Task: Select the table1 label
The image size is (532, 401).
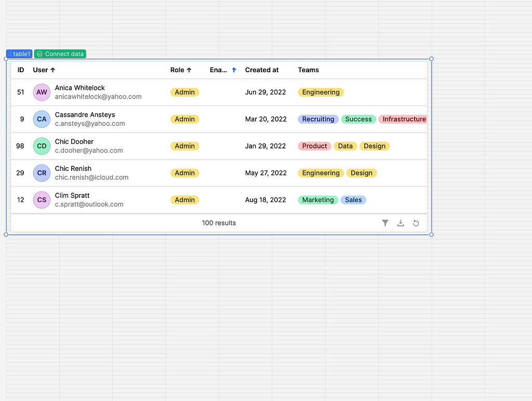Action: [22, 54]
